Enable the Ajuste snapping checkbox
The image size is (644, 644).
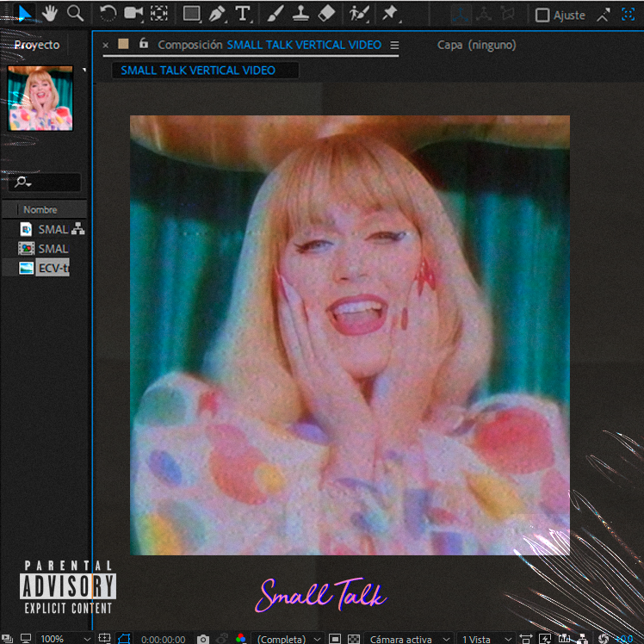tap(542, 15)
